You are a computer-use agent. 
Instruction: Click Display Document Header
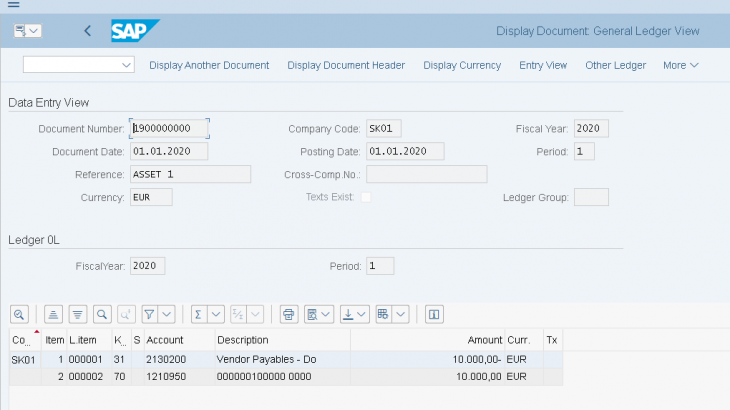click(x=346, y=65)
